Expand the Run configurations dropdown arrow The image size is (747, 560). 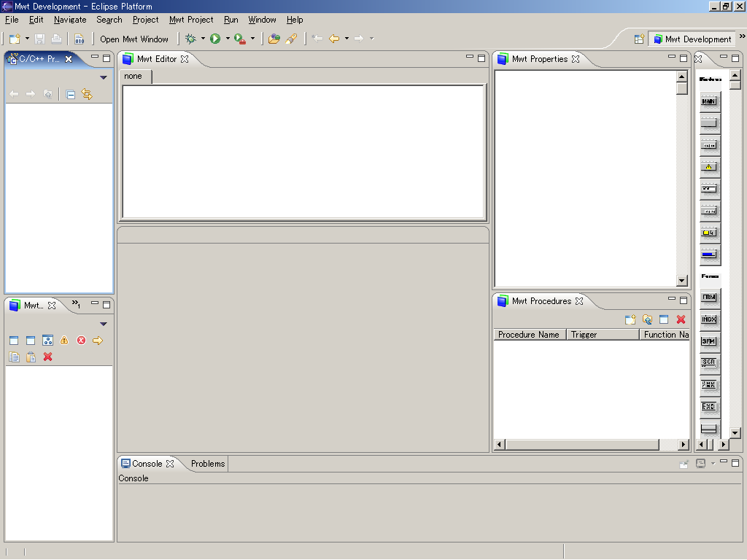click(228, 39)
